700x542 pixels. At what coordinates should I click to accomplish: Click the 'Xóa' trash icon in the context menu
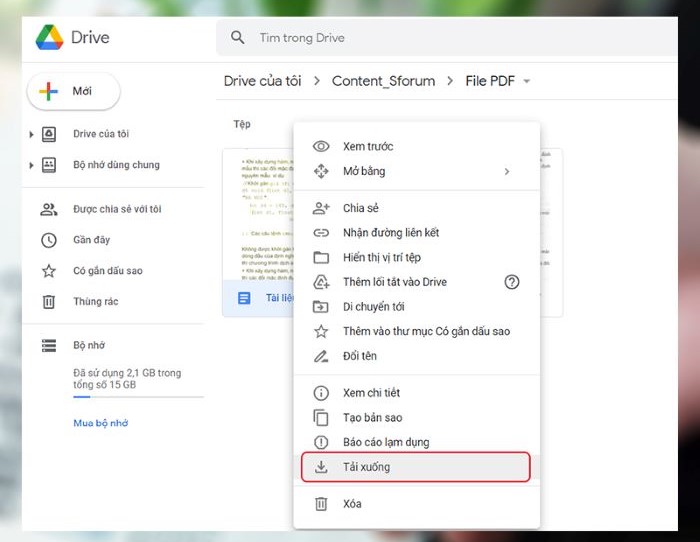(321, 504)
